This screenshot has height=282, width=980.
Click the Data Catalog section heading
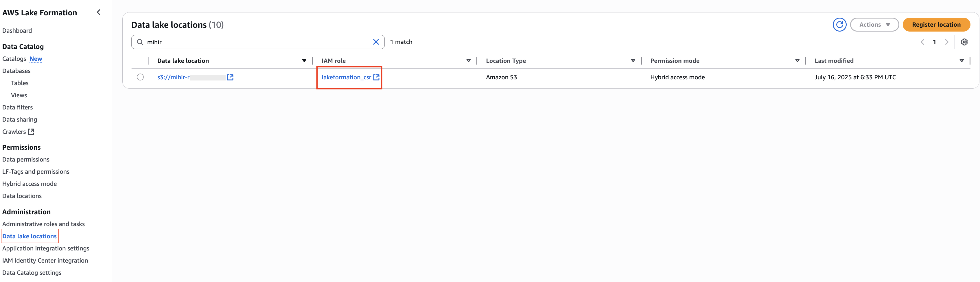coord(23,46)
